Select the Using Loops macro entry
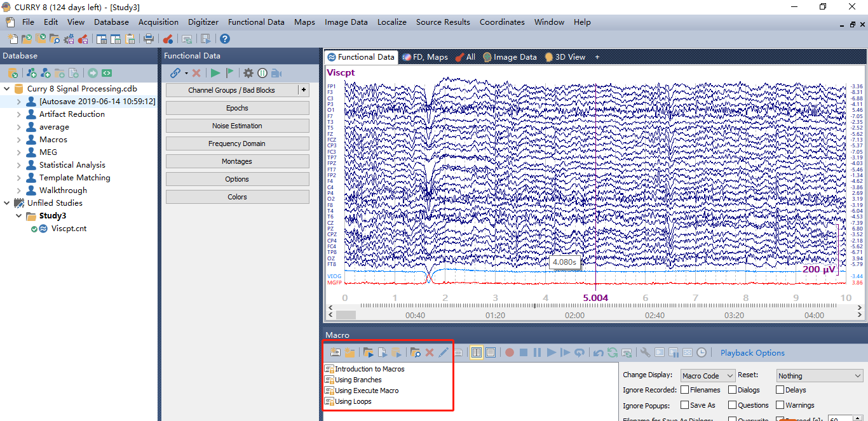The height and width of the screenshot is (421, 868). point(353,401)
